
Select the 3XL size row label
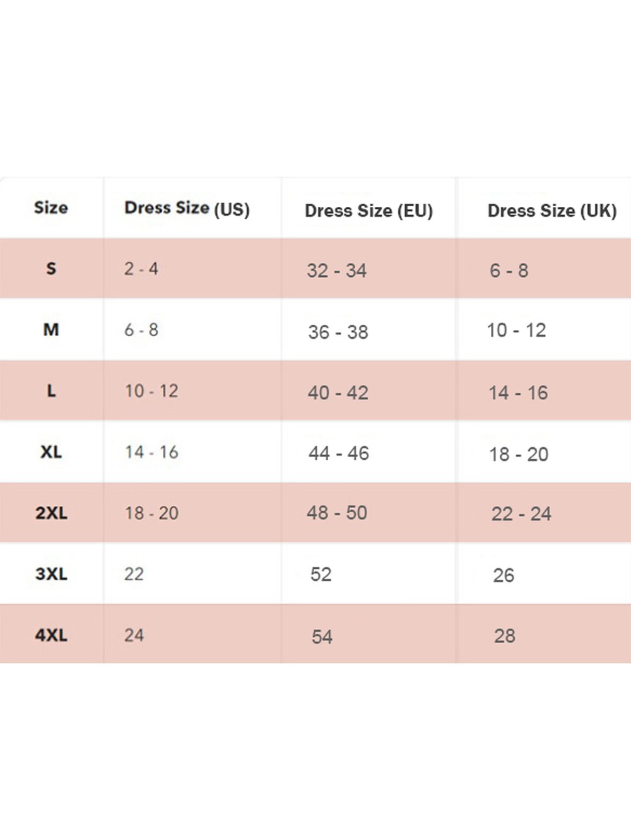tap(51, 574)
